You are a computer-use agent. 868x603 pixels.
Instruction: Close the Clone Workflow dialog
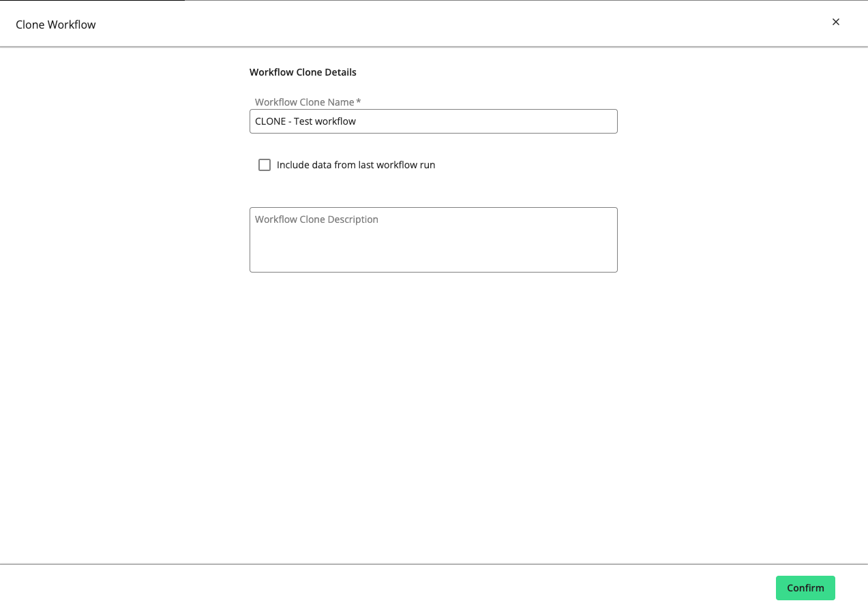tap(835, 22)
